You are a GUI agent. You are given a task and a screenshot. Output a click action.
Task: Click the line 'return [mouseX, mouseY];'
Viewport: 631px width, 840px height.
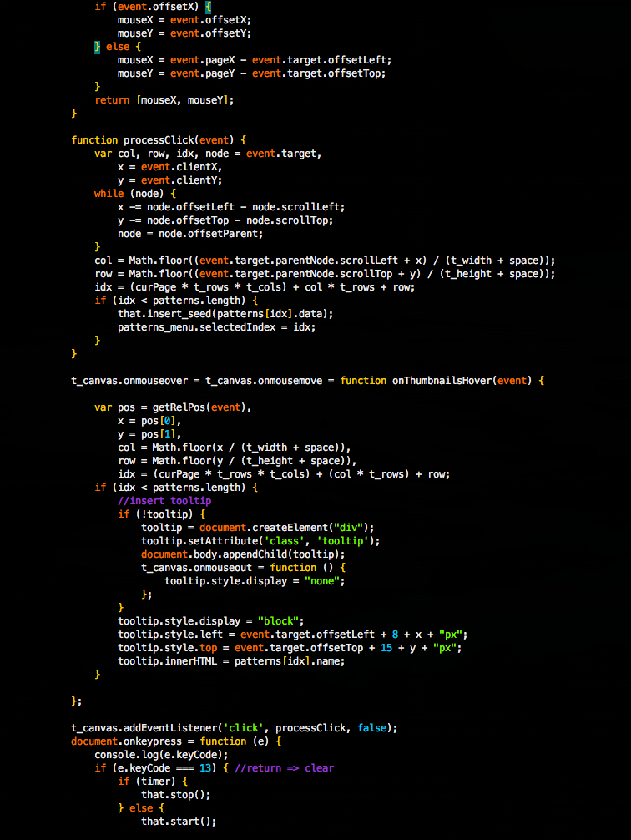coord(164,100)
